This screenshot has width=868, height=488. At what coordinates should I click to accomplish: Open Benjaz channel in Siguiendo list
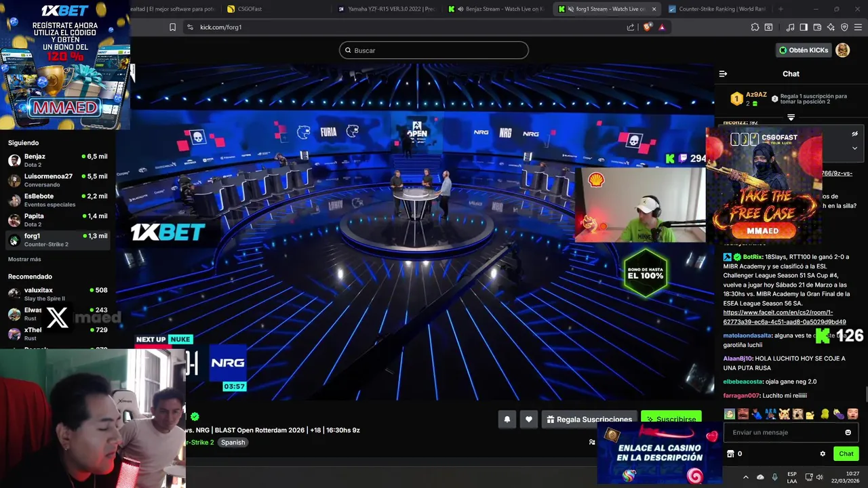58,161
